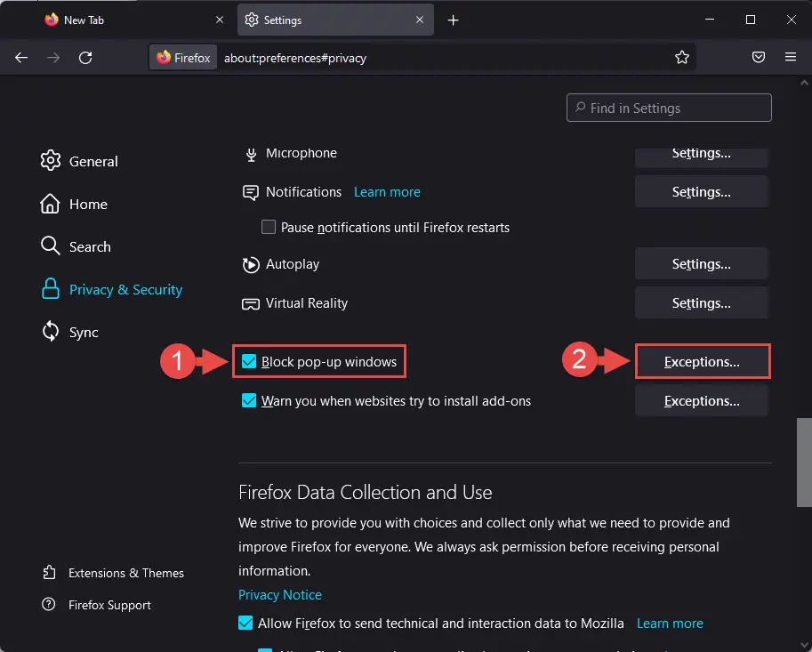Click Firefox Data Collection and Use heading
The image size is (812, 652).
[x=366, y=492]
